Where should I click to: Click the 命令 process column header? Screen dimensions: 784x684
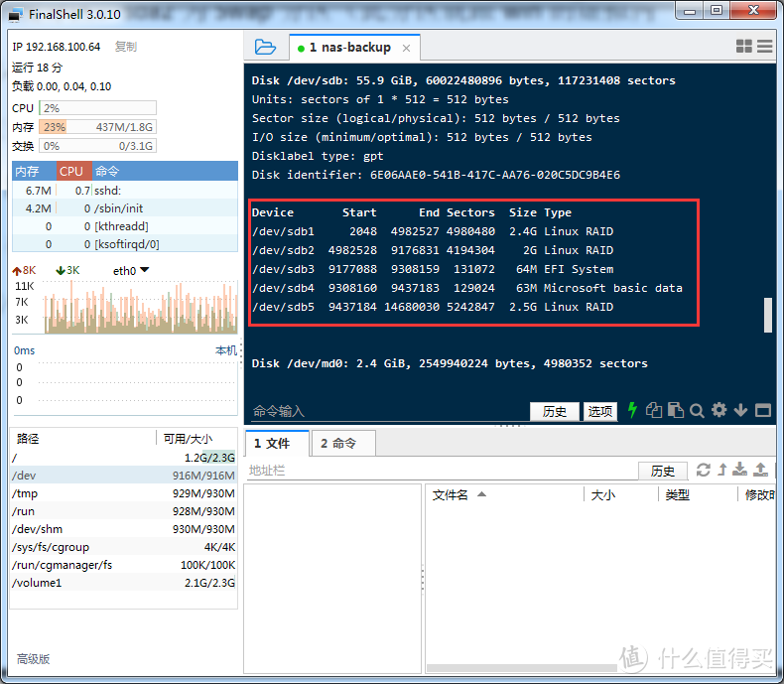coord(165,171)
